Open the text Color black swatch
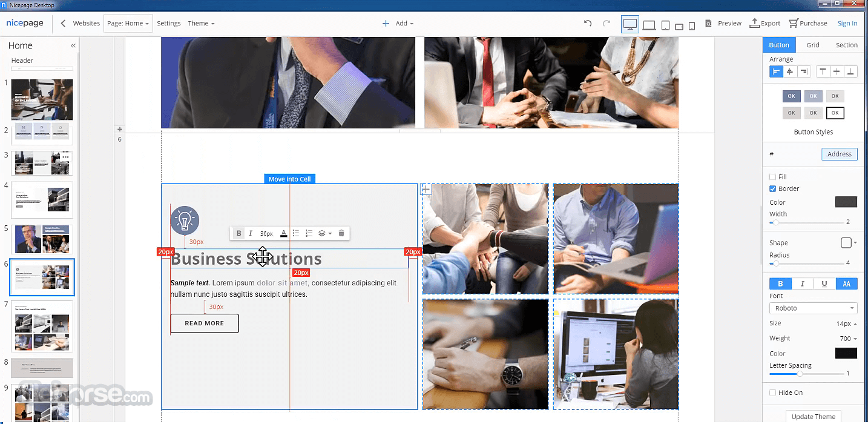Viewport: 868px width, 424px height. (x=846, y=353)
